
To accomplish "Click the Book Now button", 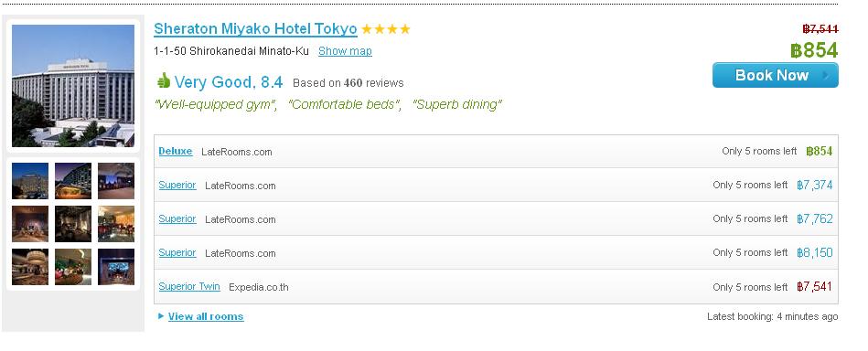I will pos(775,75).
